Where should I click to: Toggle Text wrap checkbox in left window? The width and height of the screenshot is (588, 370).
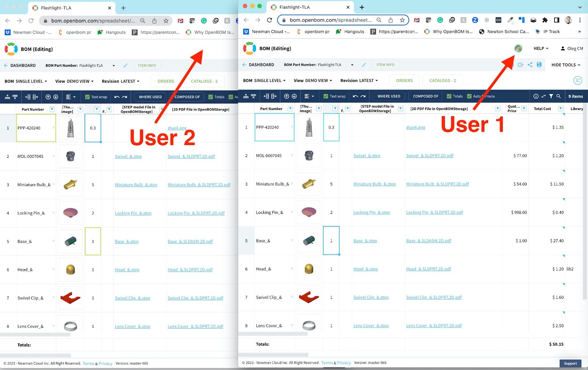tap(87, 97)
